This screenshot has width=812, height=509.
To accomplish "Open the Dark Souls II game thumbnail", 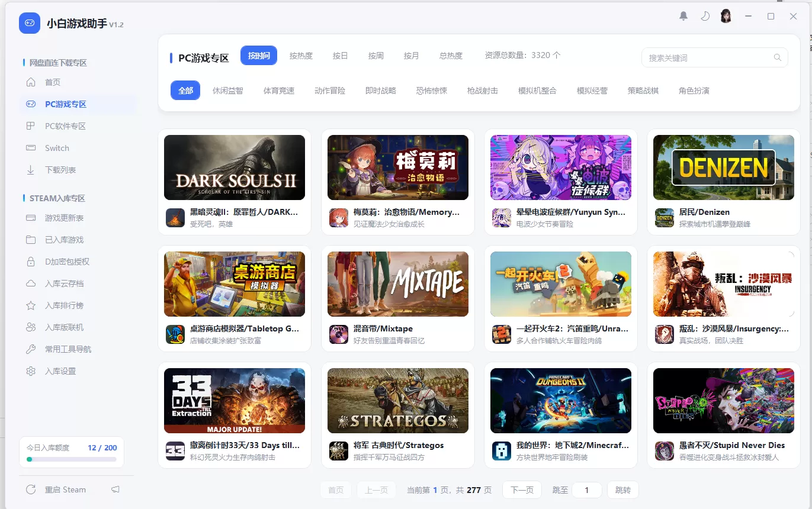I will [x=235, y=167].
